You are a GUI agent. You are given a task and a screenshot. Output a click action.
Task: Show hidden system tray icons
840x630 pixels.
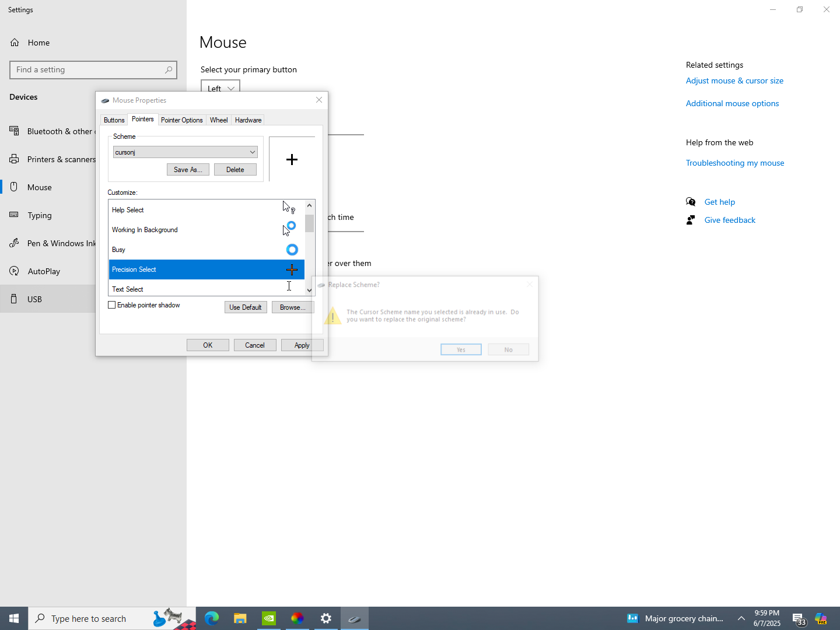(741, 618)
